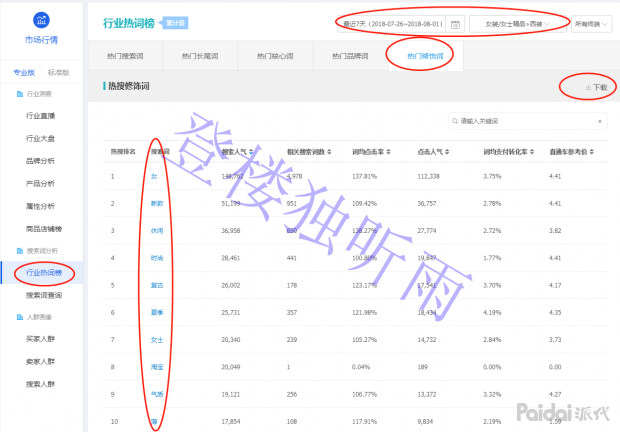Screen dimensions: 620x432
Task: Sort by 相关搜索词数 column arrows
Action: [x=329, y=152]
